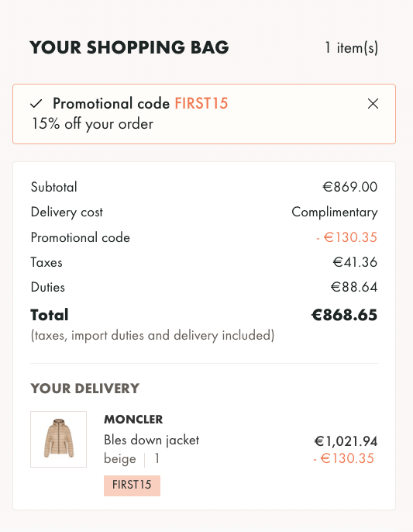Image resolution: width=413 pixels, height=532 pixels.
Task: Click the promotional discount -€130.35 in summary
Action: pyautogui.click(x=346, y=237)
